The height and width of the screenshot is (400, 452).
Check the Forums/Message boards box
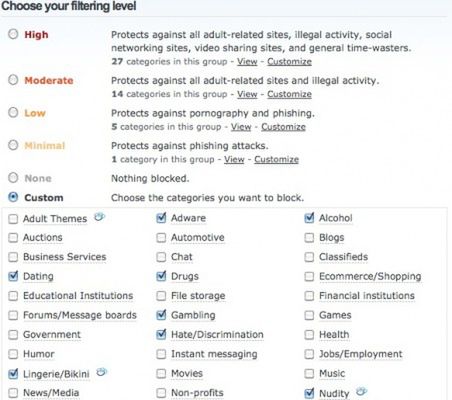pos(13,315)
